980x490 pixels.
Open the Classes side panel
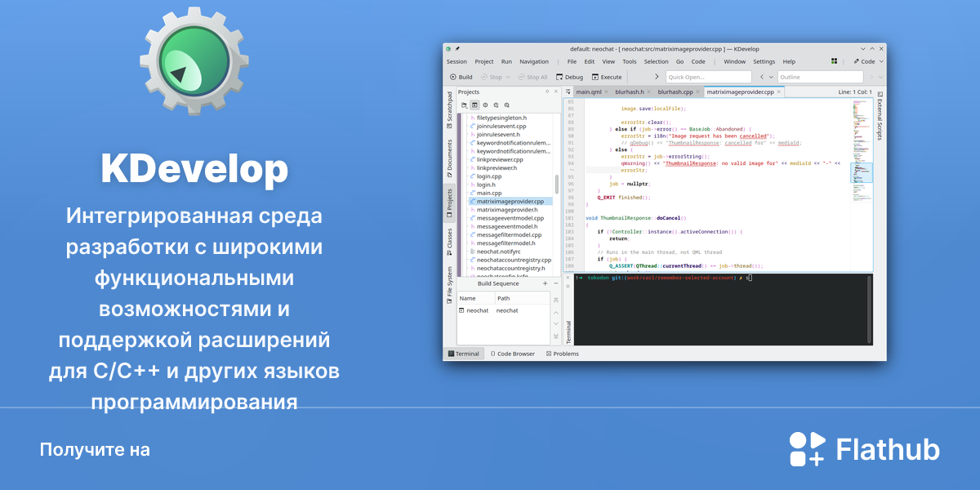tap(449, 243)
